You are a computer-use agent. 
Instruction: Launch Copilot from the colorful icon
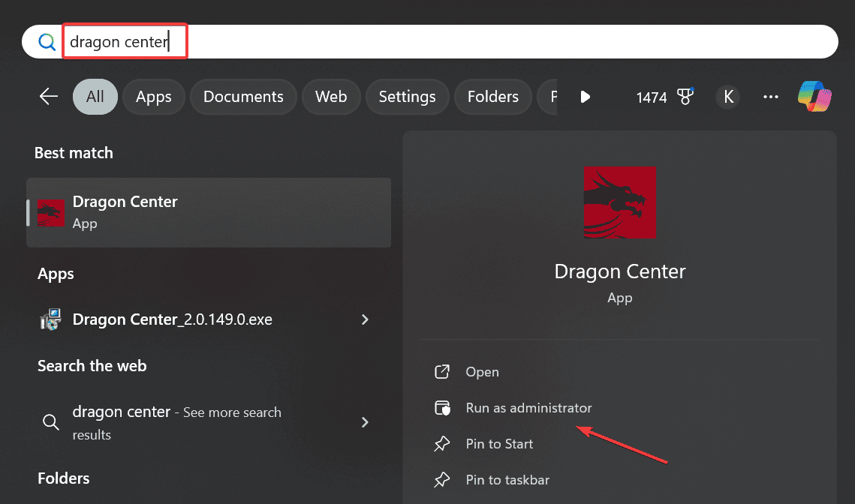point(814,97)
